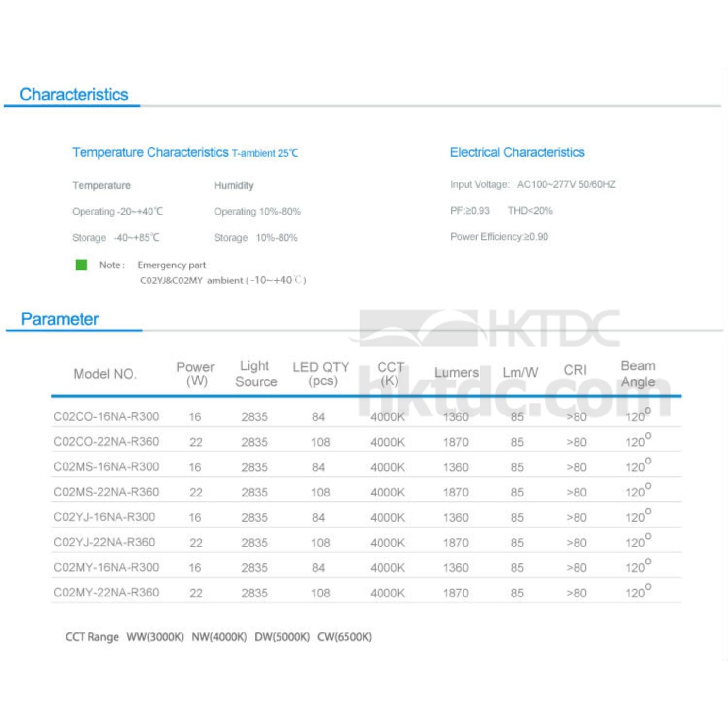Click CW(6500K) in the CCT Range

click(344, 637)
